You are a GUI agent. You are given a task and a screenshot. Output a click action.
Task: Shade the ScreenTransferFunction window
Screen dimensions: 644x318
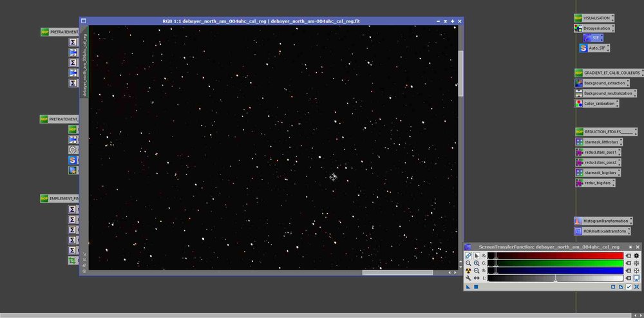point(630,247)
